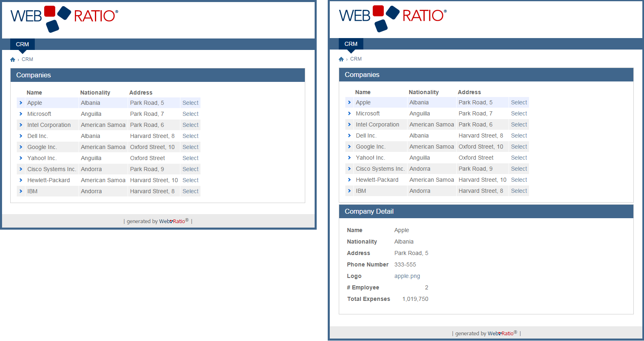
Task: Open apple.png logo link in Company Detail
Action: [x=407, y=276]
